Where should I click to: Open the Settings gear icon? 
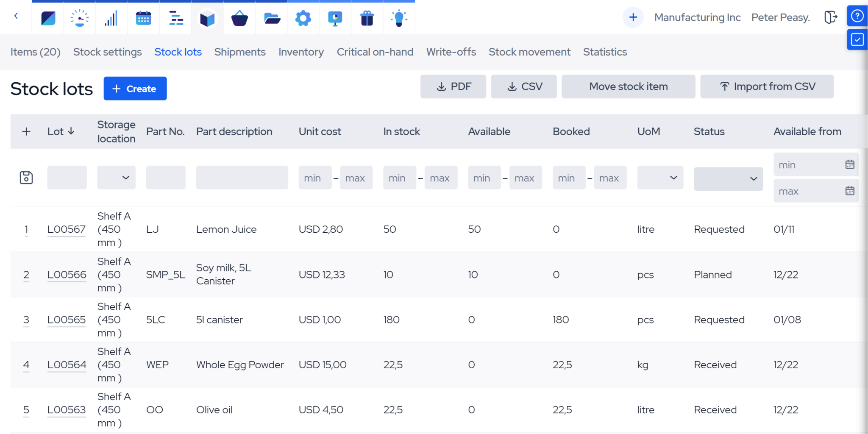tap(303, 18)
